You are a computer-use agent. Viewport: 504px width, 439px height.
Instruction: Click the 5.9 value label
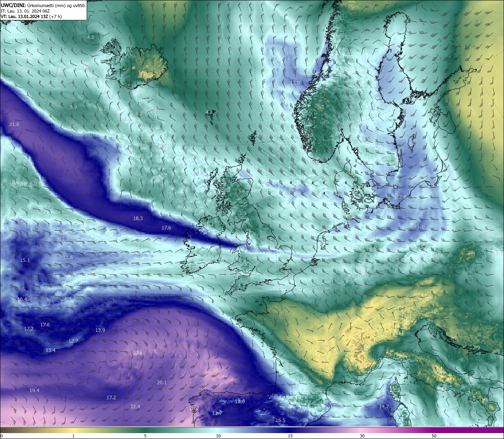[73, 107]
